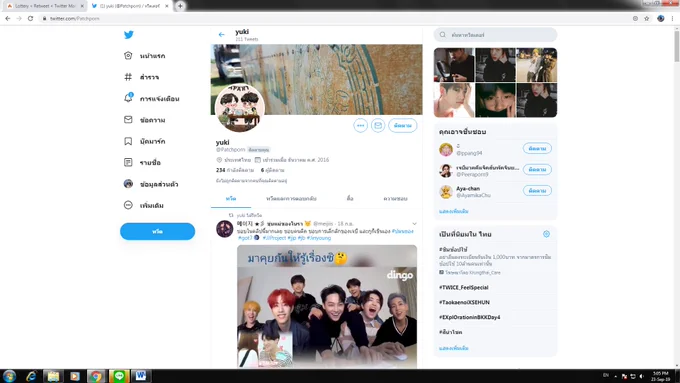Click the Twitter bird logo

pos(129,35)
